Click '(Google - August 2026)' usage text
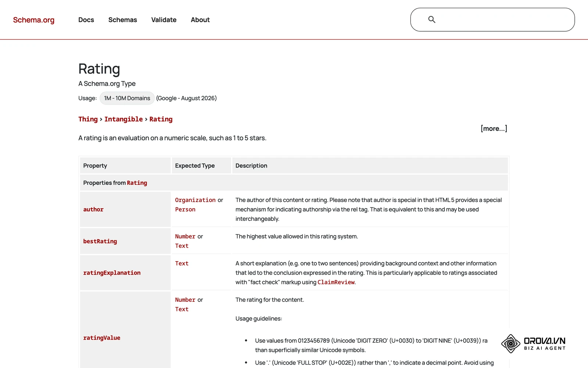 (186, 98)
